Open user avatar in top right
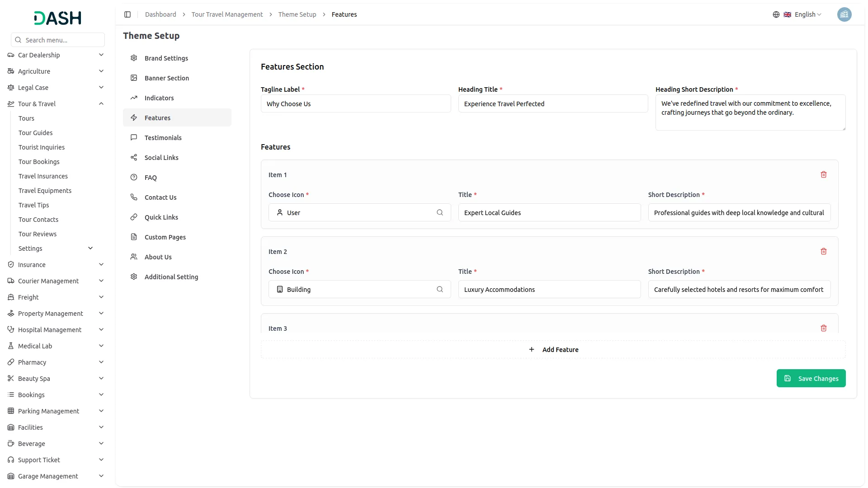The height and width of the screenshot is (488, 868). [x=844, y=14]
